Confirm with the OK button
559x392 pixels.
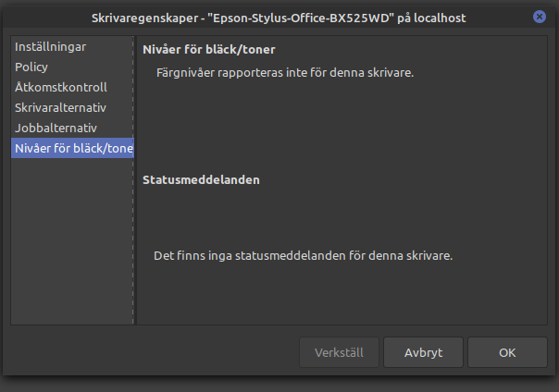(507, 352)
